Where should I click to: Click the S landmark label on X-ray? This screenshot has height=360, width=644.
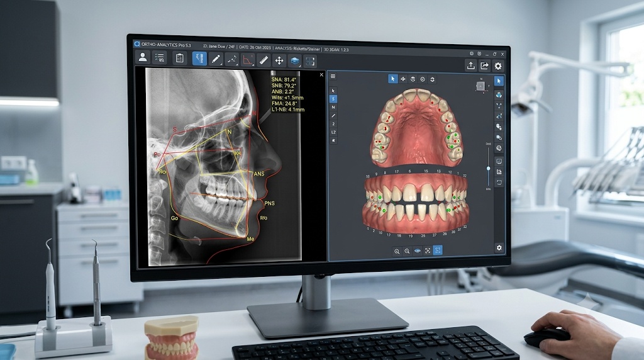pyautogui.click(x=175, y=130)
